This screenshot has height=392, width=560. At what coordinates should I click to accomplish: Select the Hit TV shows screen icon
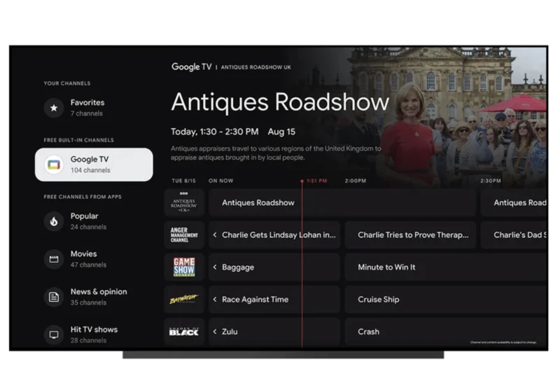tap(54, 335)
